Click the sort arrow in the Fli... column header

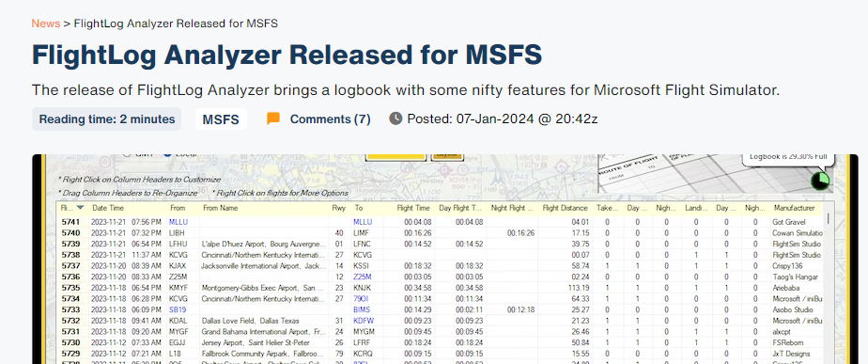[81, 208]
